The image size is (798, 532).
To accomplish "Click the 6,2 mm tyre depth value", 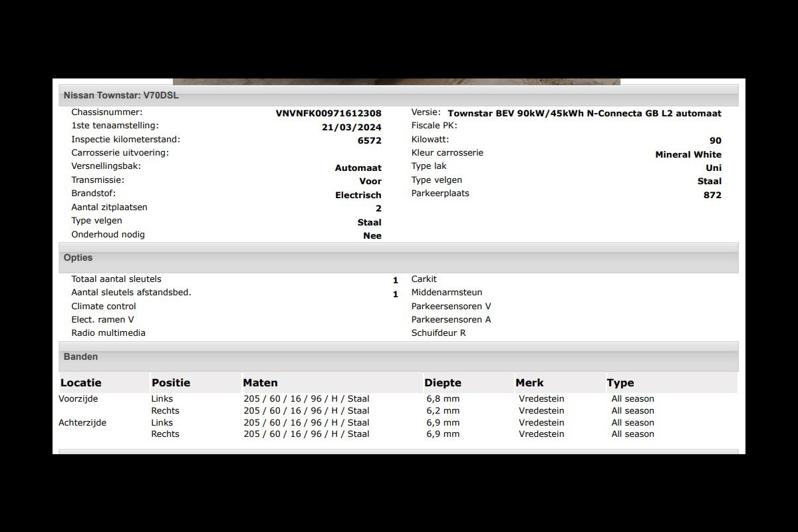I will (x=443, y=411).
